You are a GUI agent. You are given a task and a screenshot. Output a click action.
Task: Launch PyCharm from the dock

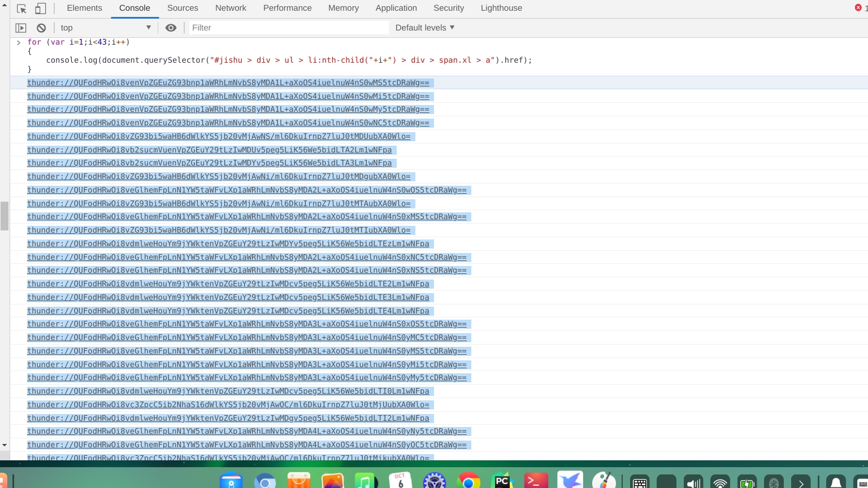502,481
